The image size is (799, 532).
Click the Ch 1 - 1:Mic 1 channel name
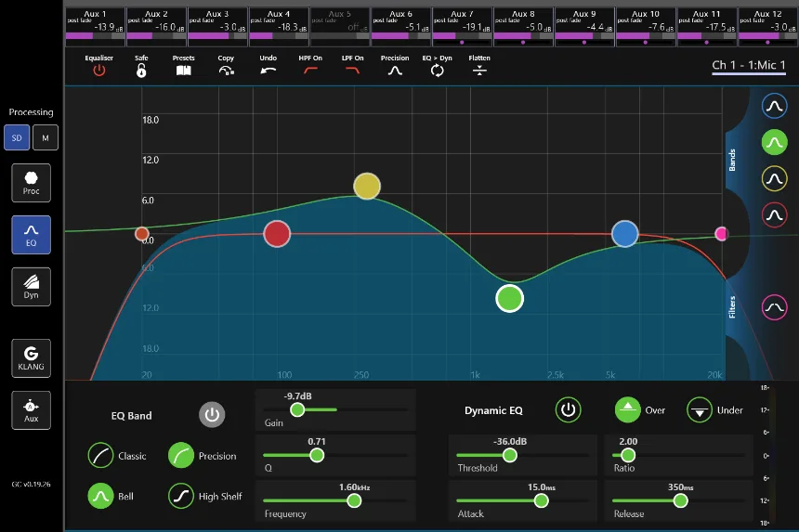749,65
